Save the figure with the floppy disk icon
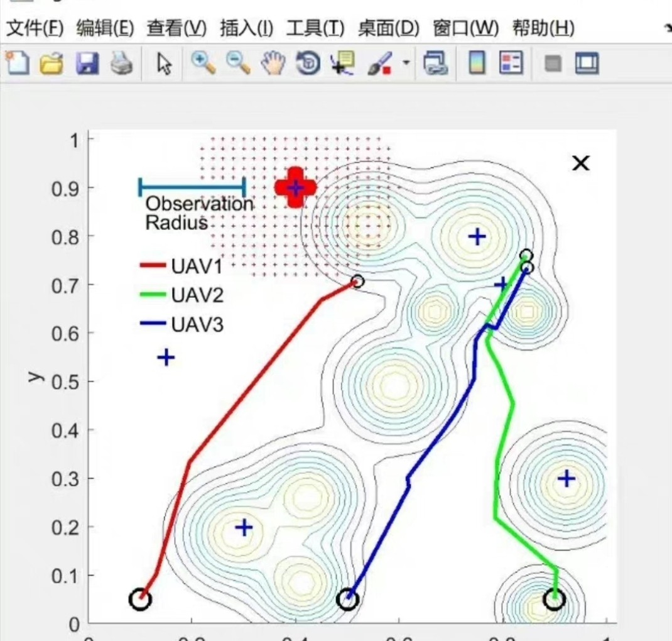Image resolution: width=672 pixels, height=641 pixels. [87, 64]
